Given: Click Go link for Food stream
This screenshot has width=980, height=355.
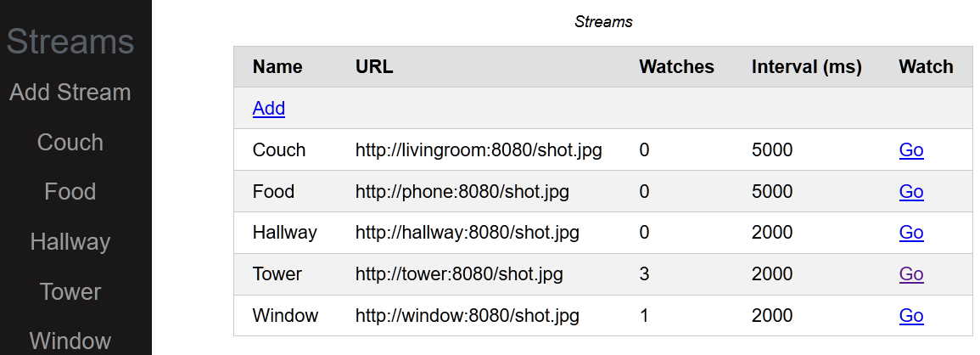Looking at the screenshot, I should pos(910,192).
